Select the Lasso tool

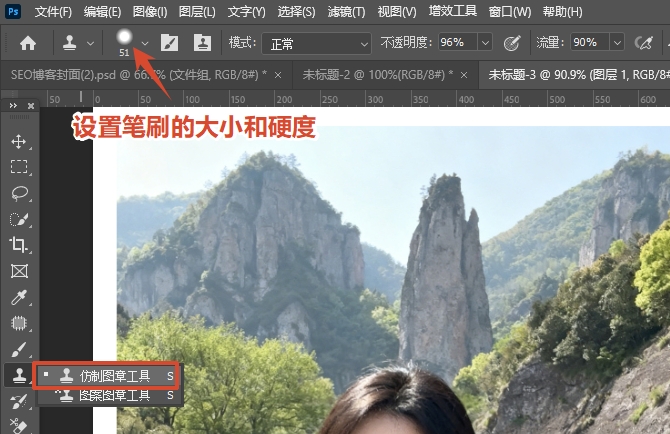pos(19,194)
